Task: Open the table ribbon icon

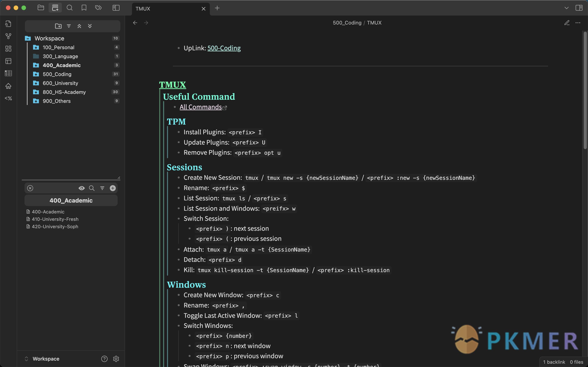Action: pyautogui.click(x=8, y=73)
